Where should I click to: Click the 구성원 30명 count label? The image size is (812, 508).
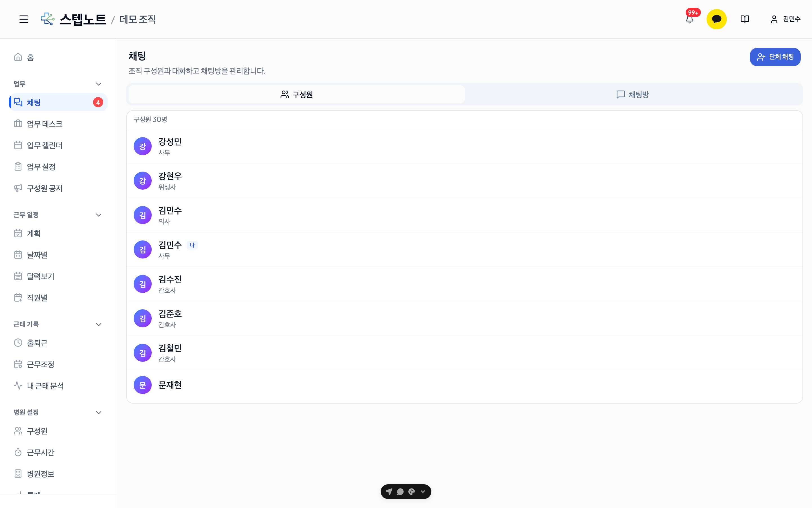pyautogui.click(x=150, y=119)
